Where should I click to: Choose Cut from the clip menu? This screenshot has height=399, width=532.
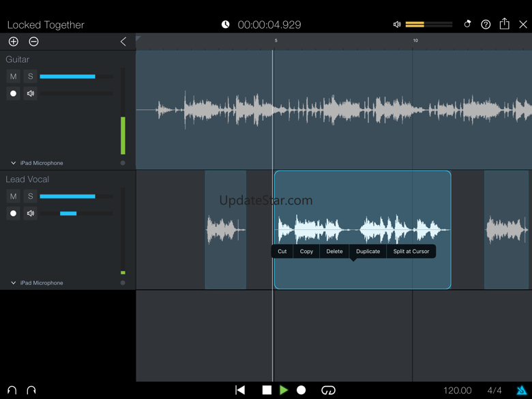[x=282, y=252]
